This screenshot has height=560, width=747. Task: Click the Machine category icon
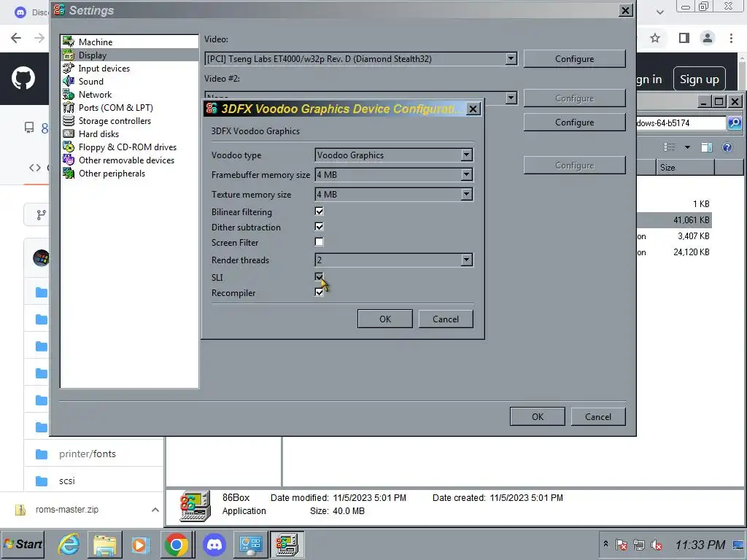coord(69,42)
